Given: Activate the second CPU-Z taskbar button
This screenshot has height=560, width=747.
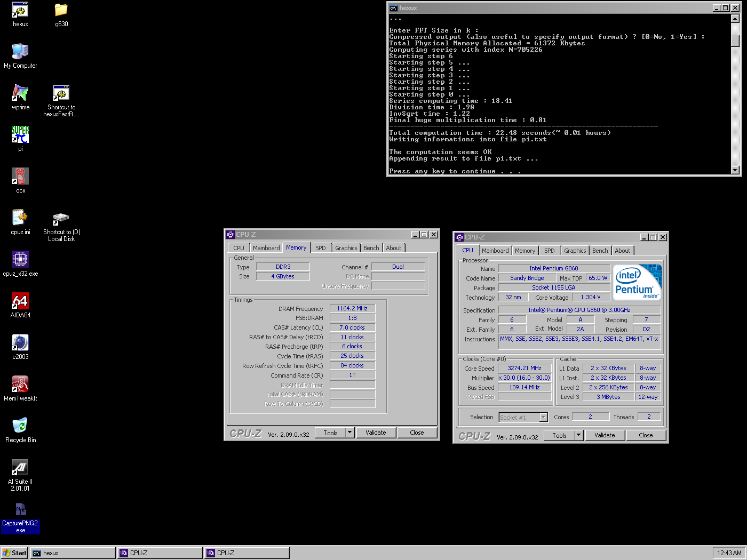Looking at the screenshot, I should click(247, 553).
